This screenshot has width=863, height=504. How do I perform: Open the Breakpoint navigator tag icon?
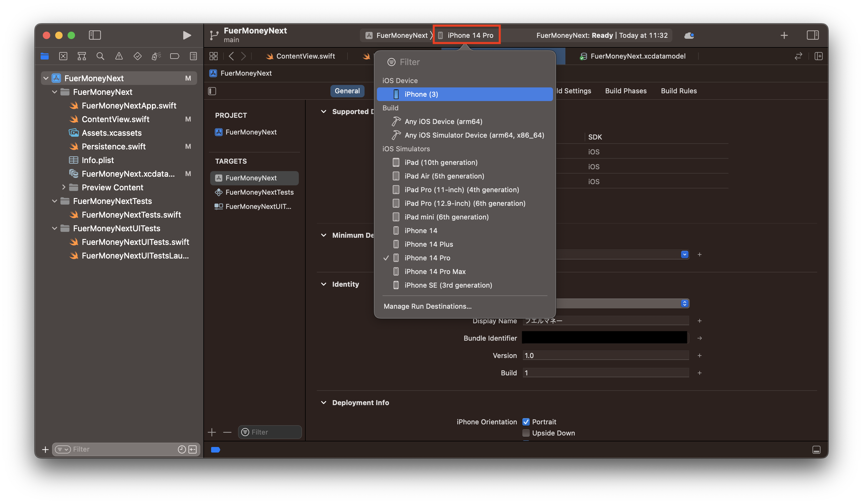tap(175, 56)
